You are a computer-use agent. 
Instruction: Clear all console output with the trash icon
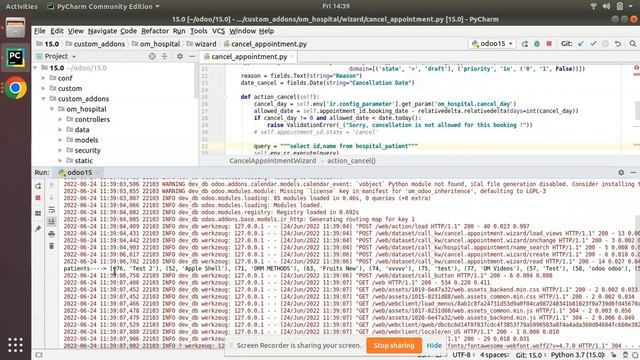tap(51, 246)
